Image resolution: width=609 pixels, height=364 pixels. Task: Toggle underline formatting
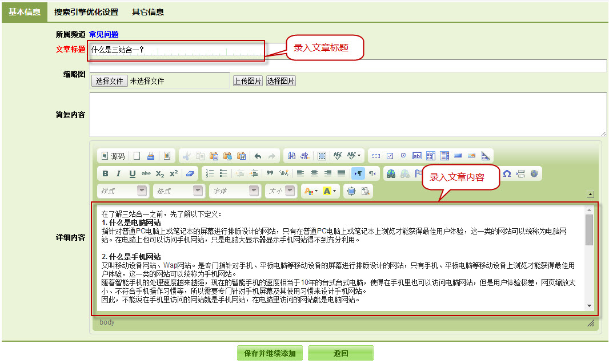point(133,173)
